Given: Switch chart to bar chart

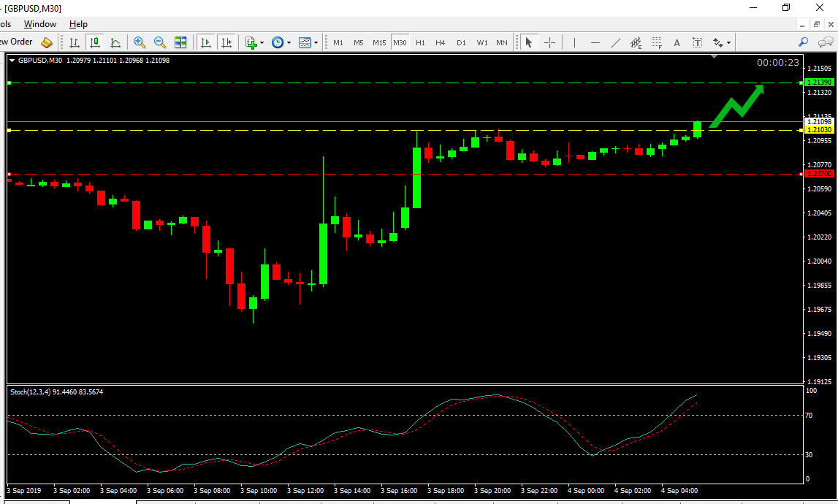Looking at the screenshot, I should [75, 42].
